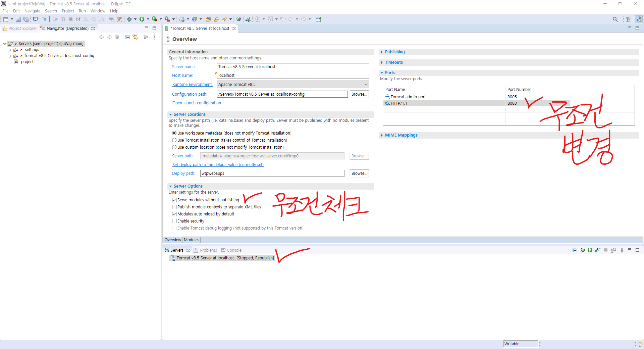
Task: Click the Open Task folder icon
Action: [216, 19]
